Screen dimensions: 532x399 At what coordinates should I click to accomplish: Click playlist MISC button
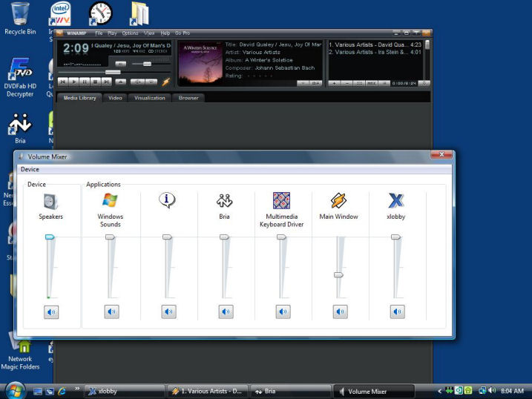click(x=372, y=83)
